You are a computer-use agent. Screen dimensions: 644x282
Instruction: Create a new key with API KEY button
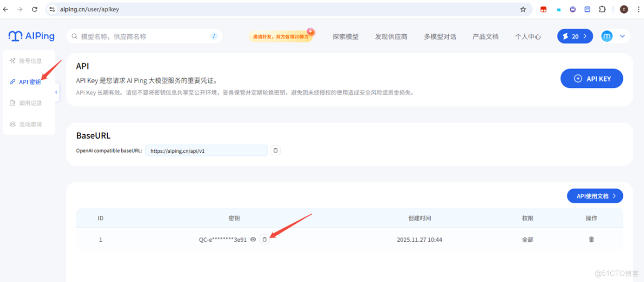(592, 78)
